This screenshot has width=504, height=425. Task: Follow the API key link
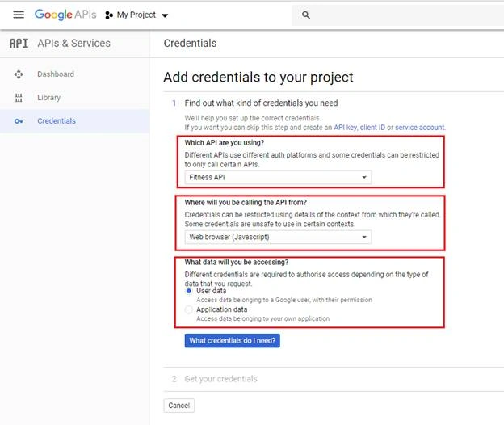345,128
